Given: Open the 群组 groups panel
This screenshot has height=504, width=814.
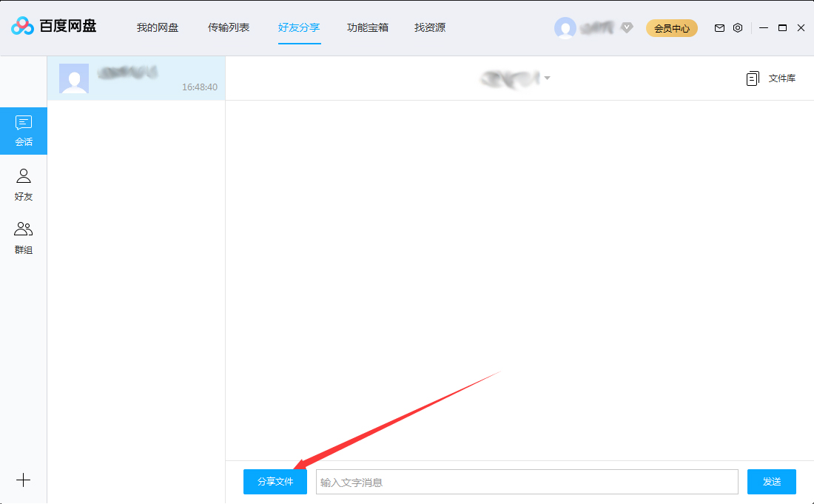Looking at the screenshot, I should tap(23, 237).
